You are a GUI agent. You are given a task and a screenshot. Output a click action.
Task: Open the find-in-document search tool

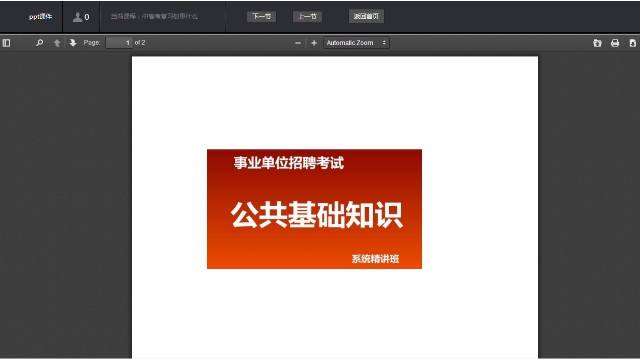click(x=40, y=42)
